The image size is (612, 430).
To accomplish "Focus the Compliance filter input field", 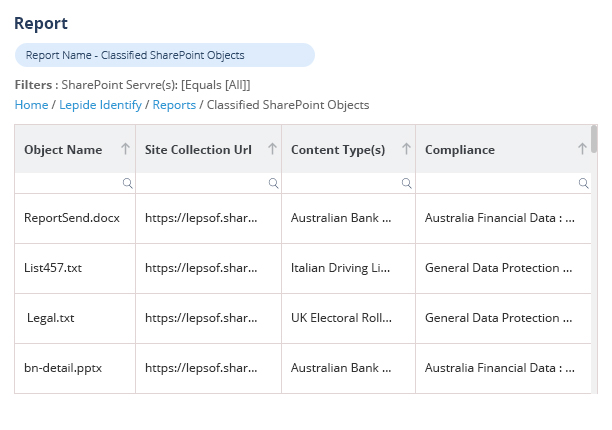I will (497, 183).
